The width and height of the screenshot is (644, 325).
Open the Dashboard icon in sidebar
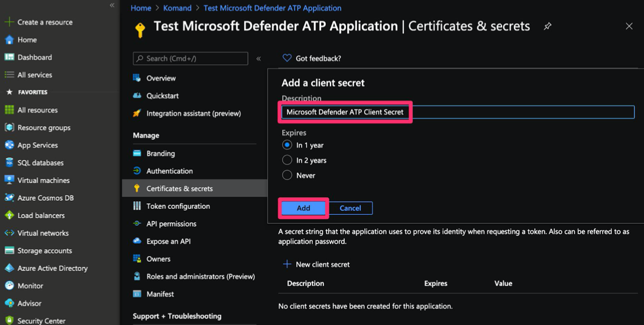tap(9, 57)
